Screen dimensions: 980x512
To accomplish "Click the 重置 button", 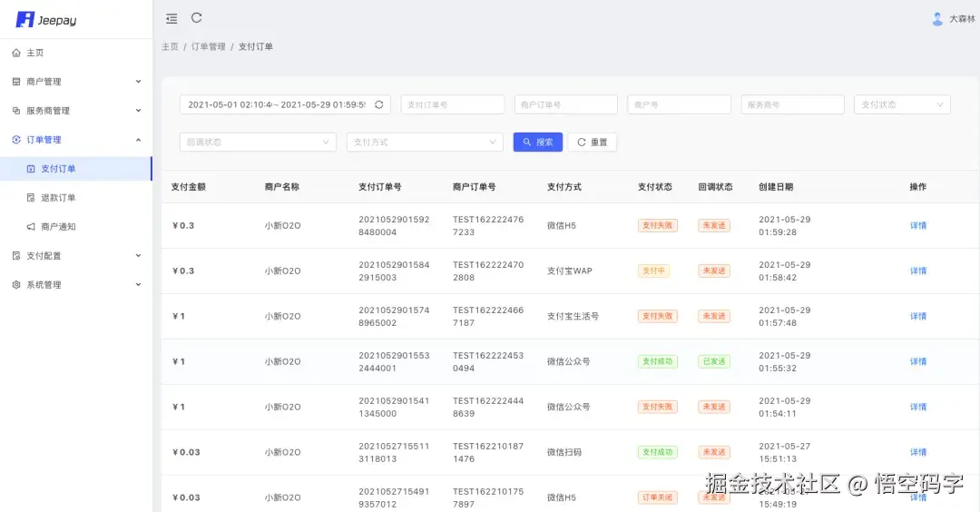I will [x=592, y=143].
